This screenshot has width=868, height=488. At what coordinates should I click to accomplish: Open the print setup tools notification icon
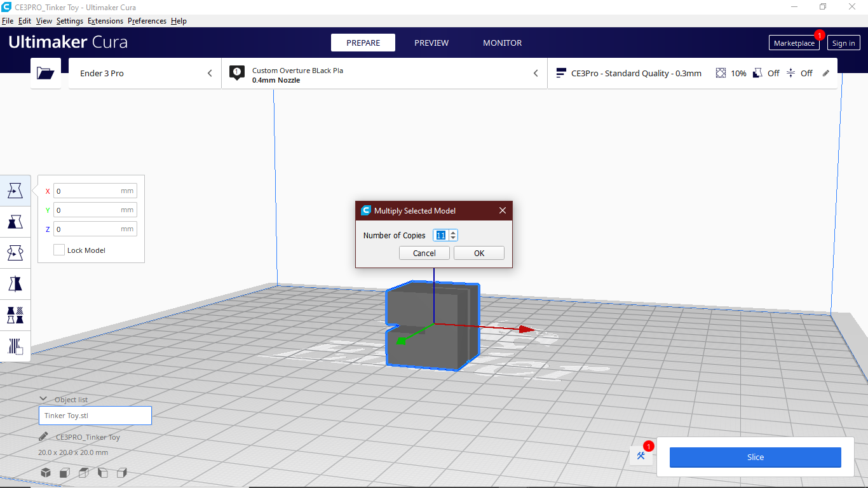point(641,455)
